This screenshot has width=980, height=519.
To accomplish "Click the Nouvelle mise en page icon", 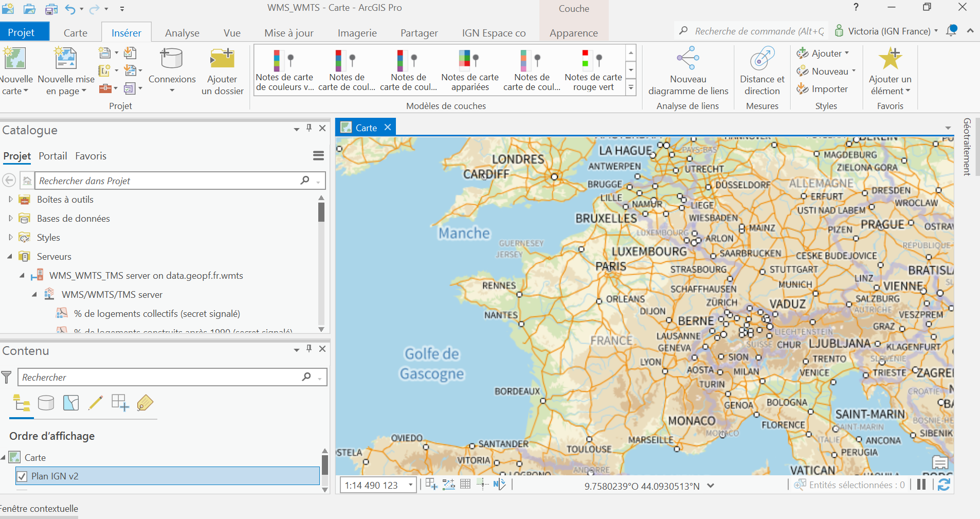I will tap(66, 58).
